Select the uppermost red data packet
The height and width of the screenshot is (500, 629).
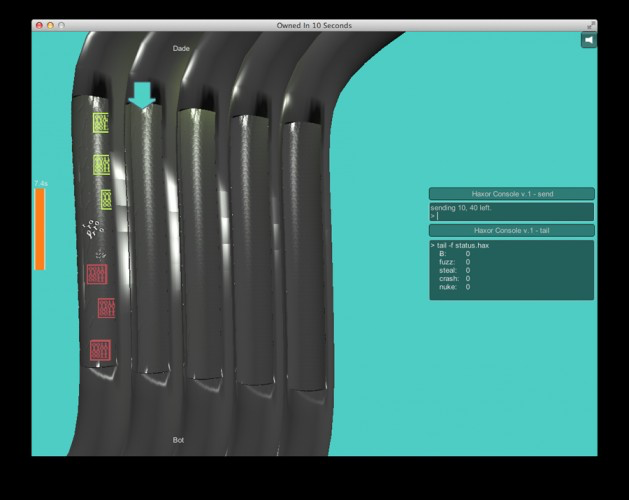click(x=97, y=274)
